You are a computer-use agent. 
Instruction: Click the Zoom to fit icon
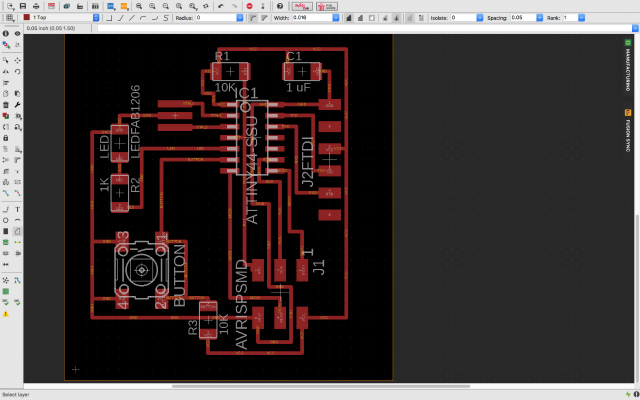pos(139,6)
